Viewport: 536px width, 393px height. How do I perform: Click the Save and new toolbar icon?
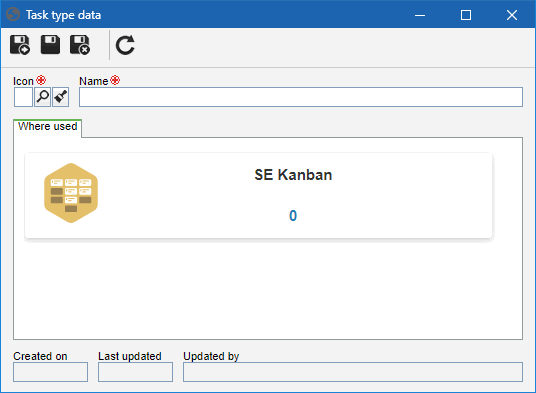pyautogui.click(x=20, y=45)
